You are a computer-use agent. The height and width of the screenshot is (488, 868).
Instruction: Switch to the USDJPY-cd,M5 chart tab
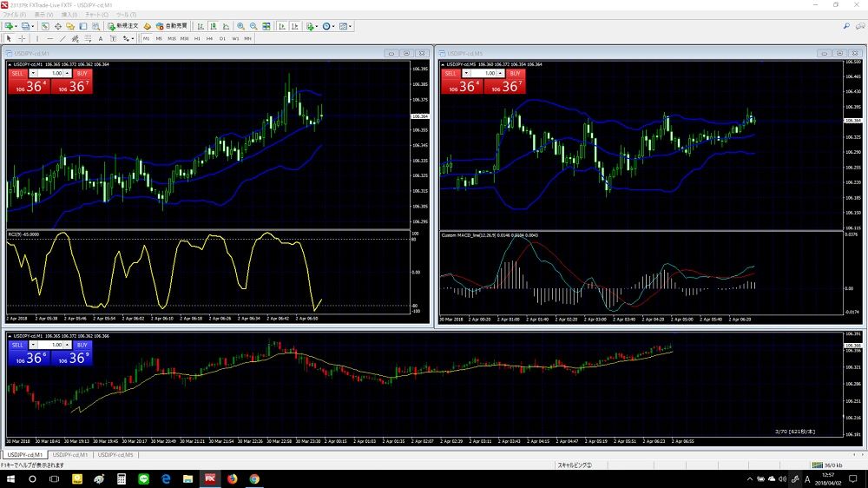(x=115, y=455)
